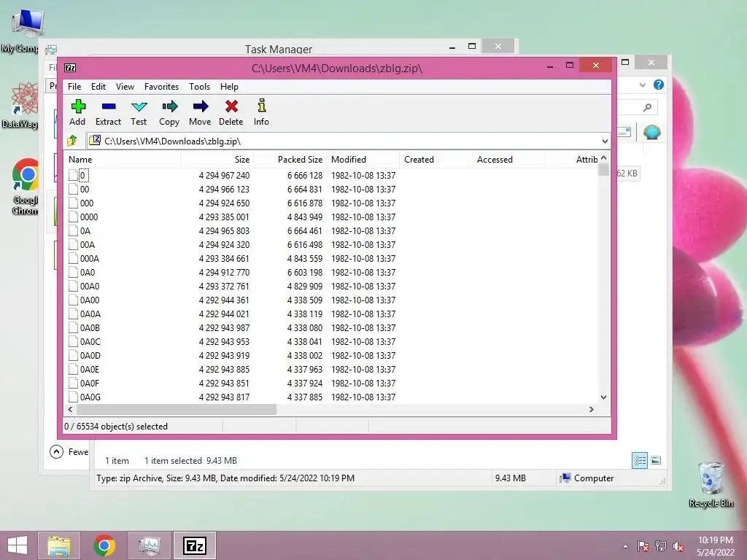The image size is (747, 560).
Task: Click the vertical scrollbar thumb
Action: [603, 170]
